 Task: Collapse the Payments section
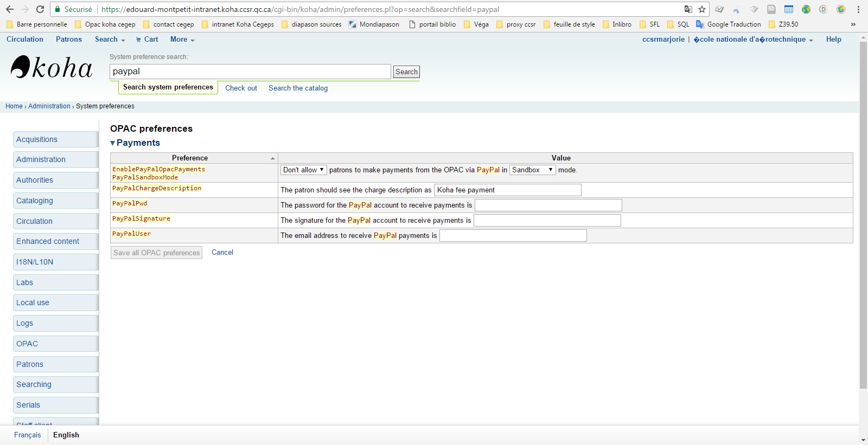113,143
